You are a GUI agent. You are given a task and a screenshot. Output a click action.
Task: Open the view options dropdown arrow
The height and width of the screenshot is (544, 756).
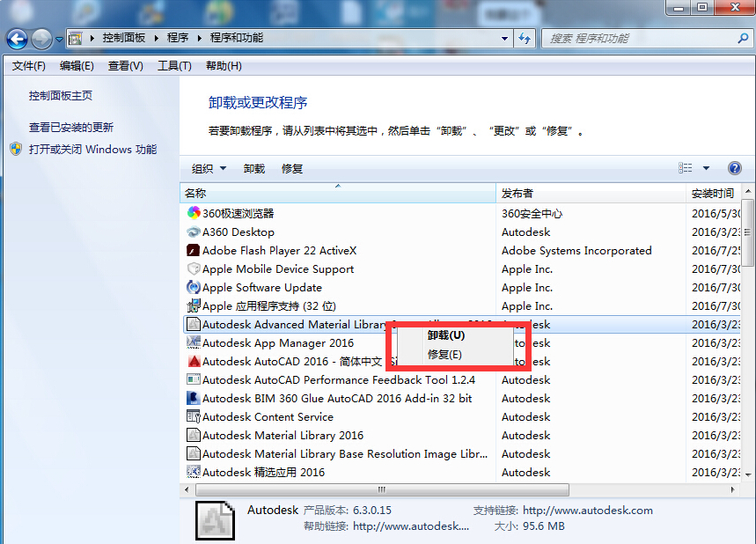(x=706, y=168)
